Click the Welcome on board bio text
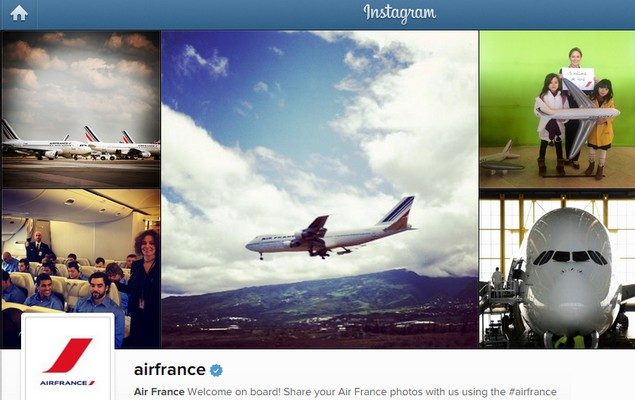 [x=233, y=392]
